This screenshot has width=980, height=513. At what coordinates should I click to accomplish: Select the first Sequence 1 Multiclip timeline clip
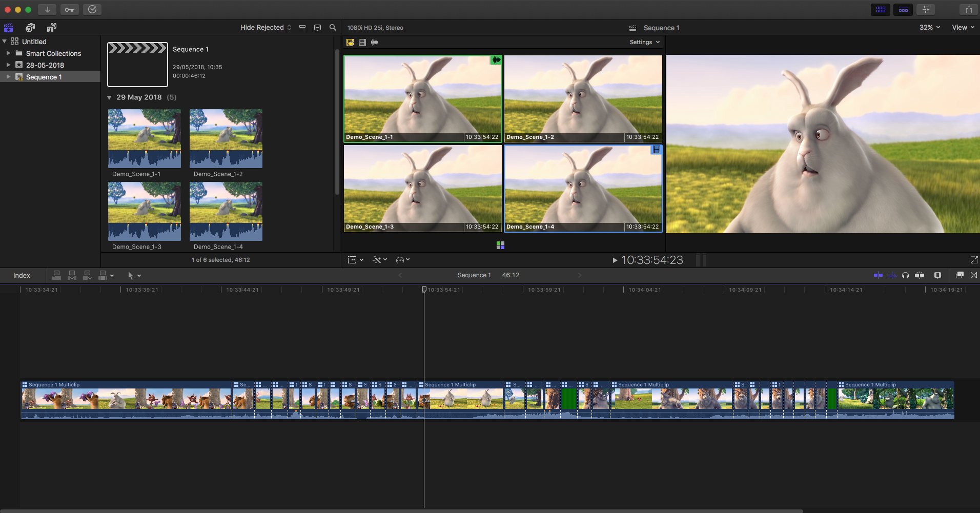coord(126,400)
